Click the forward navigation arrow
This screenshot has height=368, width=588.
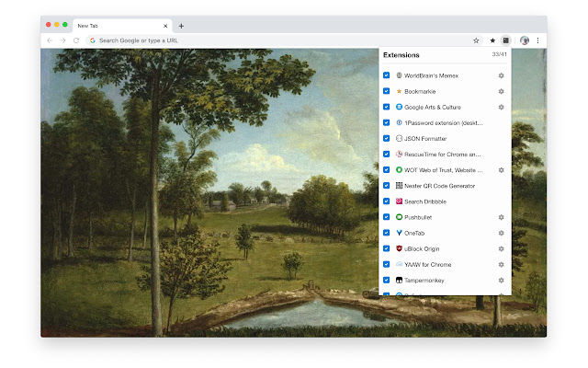pos(62,40)
